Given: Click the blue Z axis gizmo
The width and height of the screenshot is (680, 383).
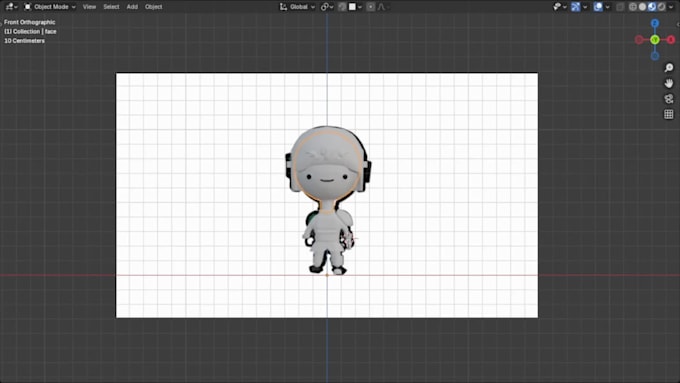Looking at the screenshot, I should pyautogui.click(x=655, y=23).
